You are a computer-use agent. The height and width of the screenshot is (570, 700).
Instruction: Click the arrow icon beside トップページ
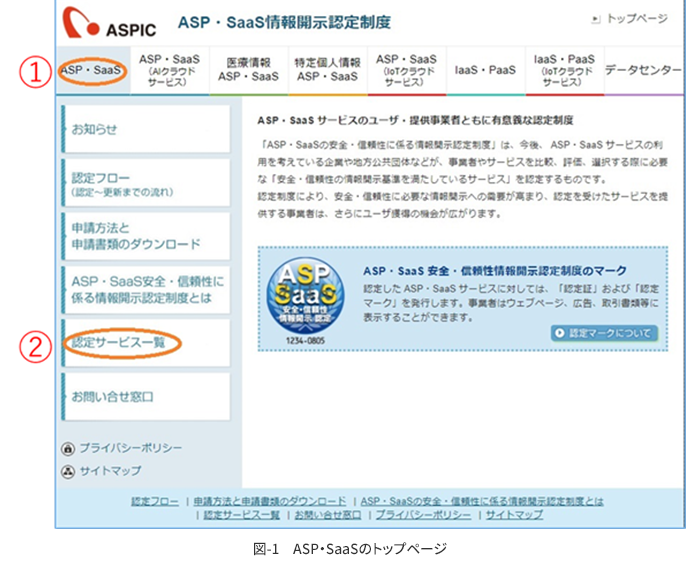(595, 19)
